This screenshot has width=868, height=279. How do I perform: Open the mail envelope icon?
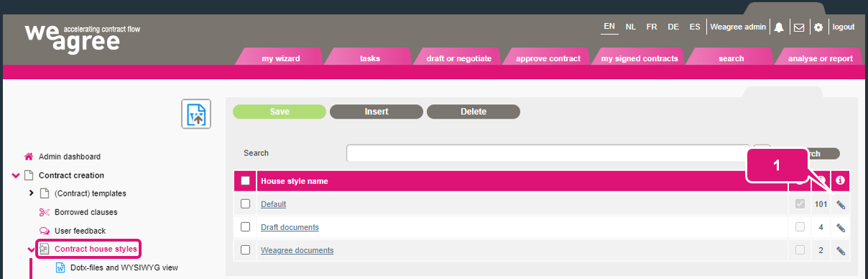pyautogui.click(x=798, y=27)
